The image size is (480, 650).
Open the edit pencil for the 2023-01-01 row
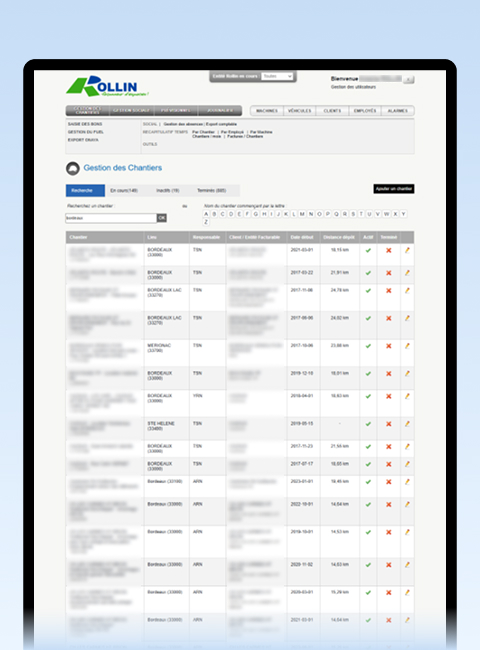[x=407, y=482]
